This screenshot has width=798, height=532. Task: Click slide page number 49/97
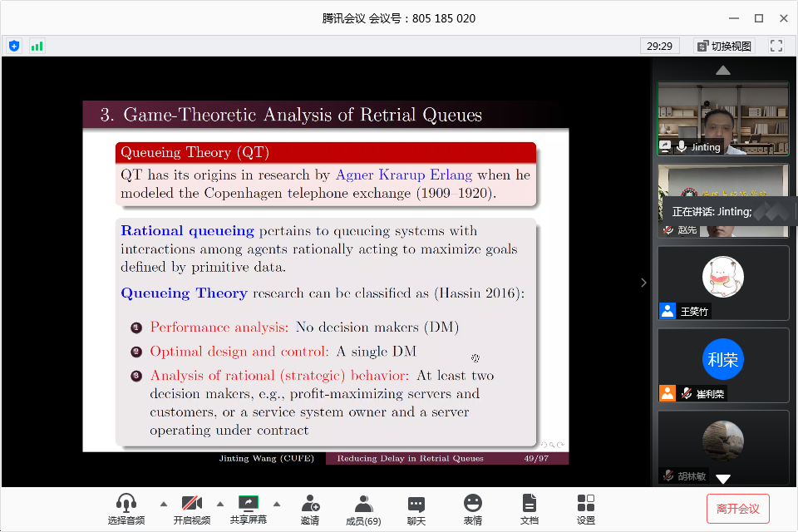(536, 458)
